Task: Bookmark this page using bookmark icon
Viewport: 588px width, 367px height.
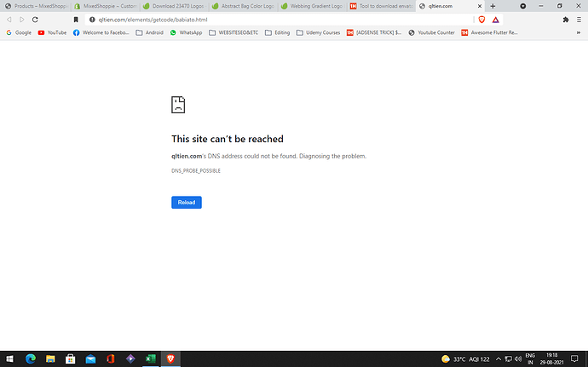Action: click(x=76, y=20)
